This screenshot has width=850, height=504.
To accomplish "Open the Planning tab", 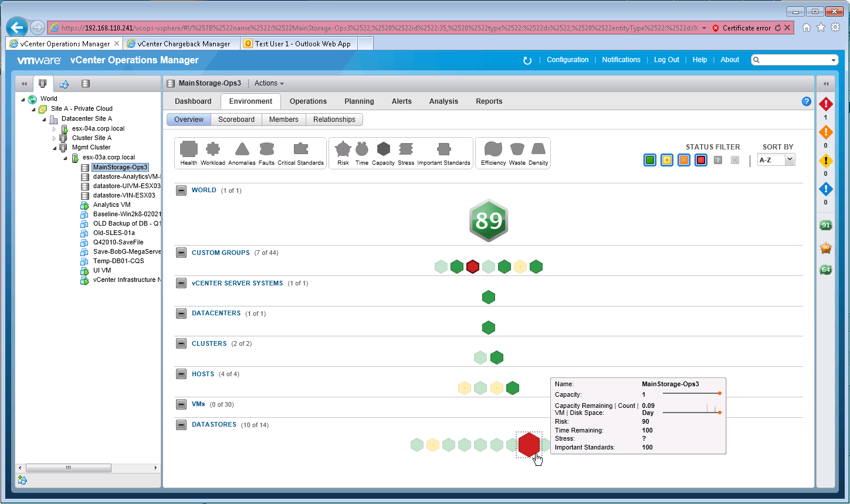I will (359, 101).
